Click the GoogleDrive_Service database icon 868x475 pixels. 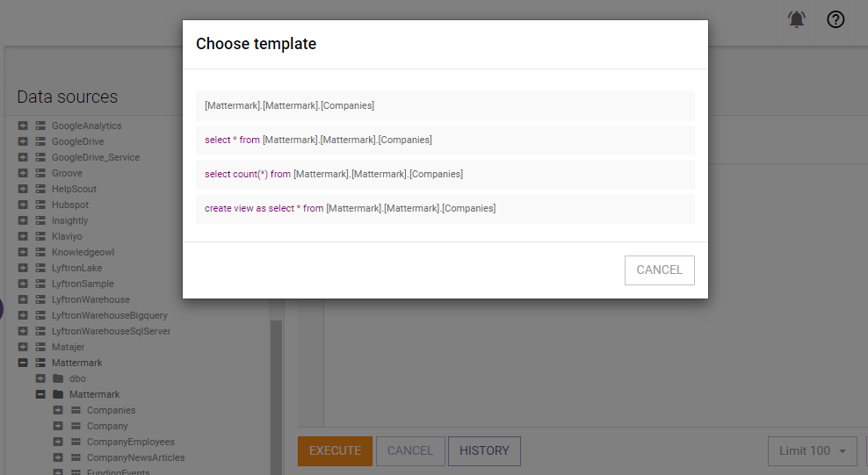click(x=40, y=157)
